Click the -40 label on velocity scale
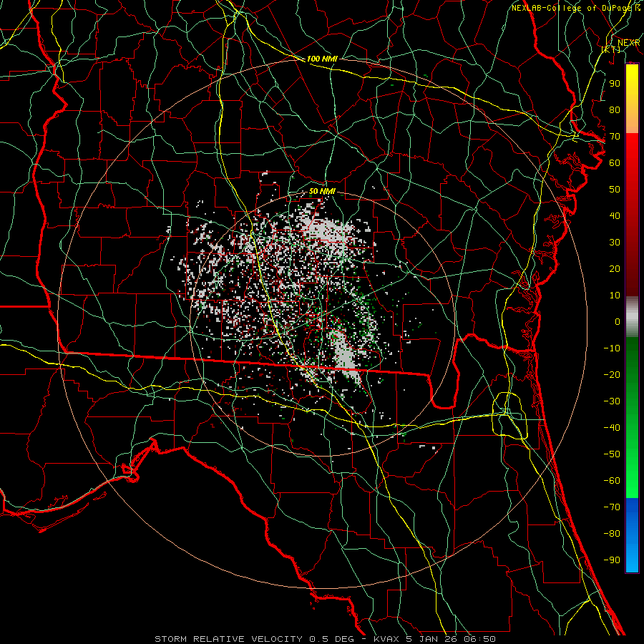The width and height of the screenshot is (644, 644). coord(612,428)
